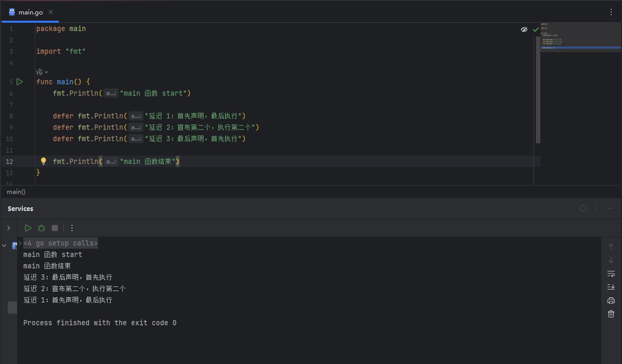622x364 pixels.
Task: Click the Services panel title
Action: (x=20, y=209)
